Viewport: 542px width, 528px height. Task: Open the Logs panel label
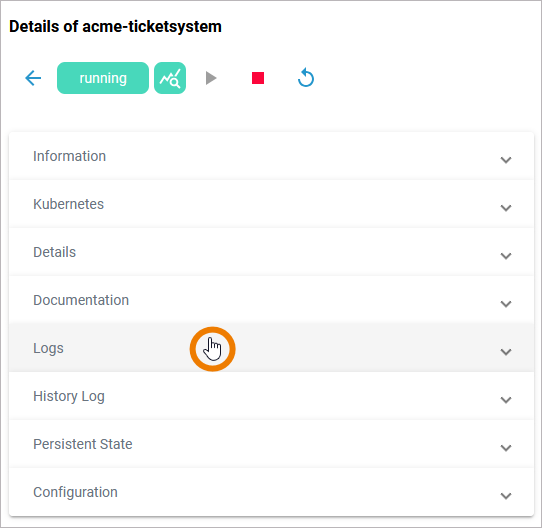pyautogui.click(x=48, y=348)
